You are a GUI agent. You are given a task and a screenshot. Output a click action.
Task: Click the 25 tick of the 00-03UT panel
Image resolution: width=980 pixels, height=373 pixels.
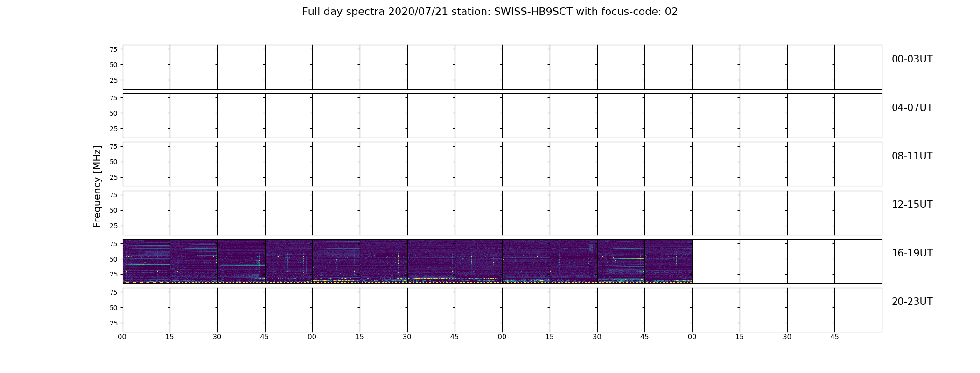coord(113,80)
